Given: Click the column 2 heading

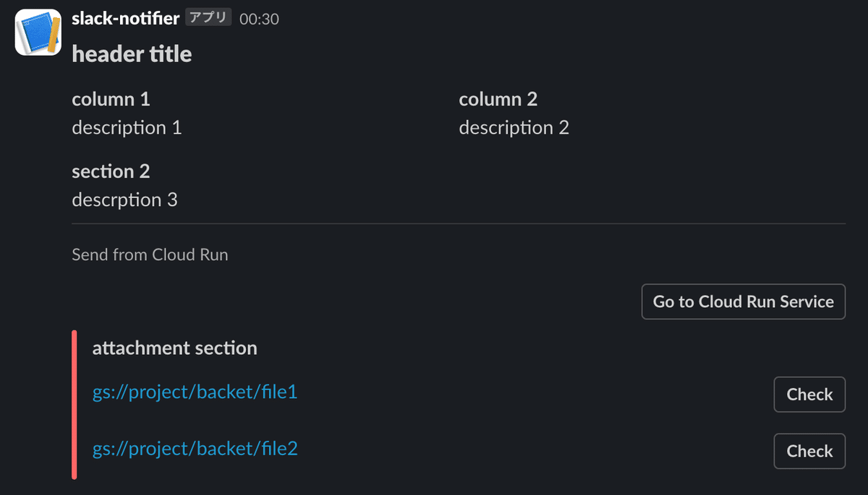Looking at the screenshot, I should pos(498,99).
